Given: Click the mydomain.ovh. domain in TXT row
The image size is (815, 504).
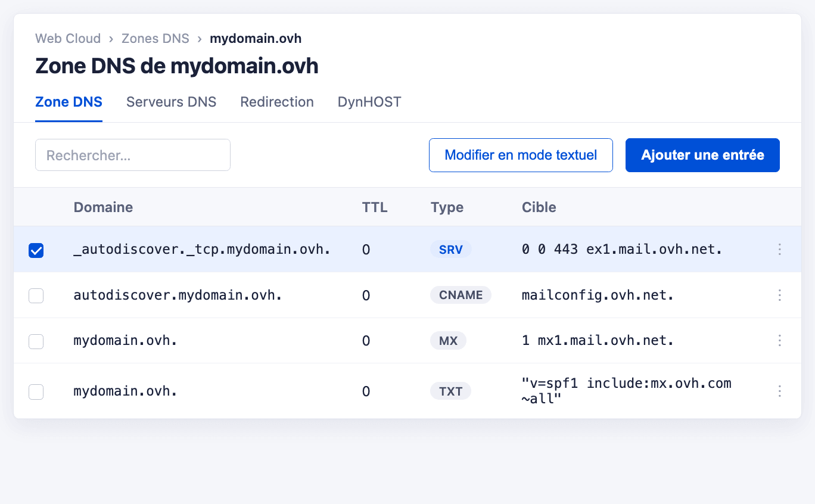Looking at the screenshot, I should tap(125, 391).
